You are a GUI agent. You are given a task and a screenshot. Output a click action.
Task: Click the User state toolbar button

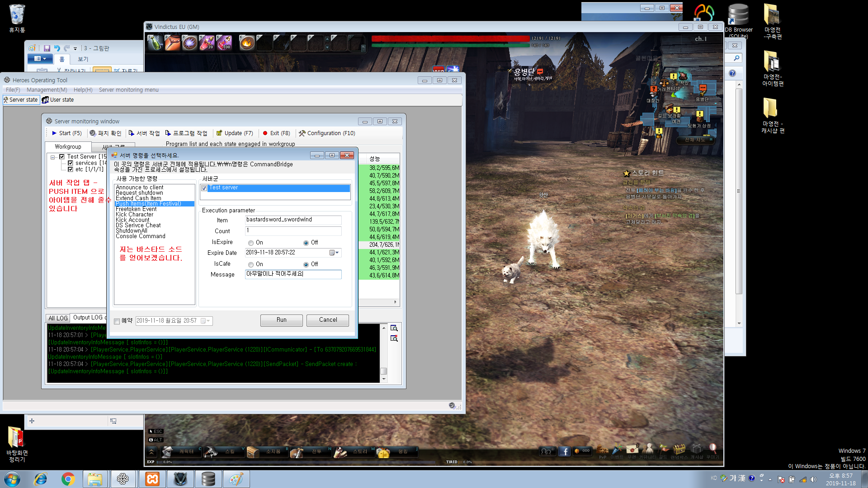(x=58, y=100)
